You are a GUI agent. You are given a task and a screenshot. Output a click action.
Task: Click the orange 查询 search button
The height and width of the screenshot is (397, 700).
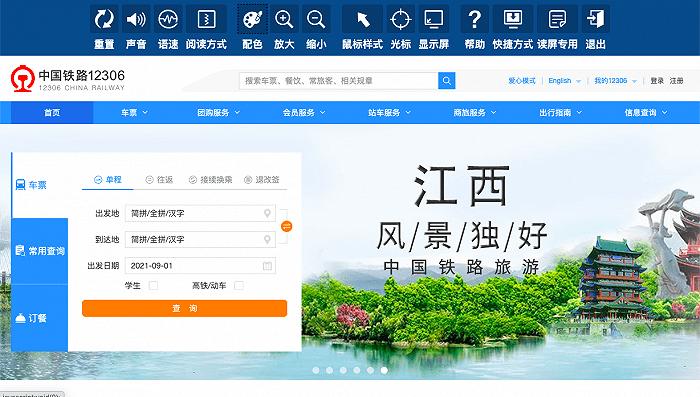tap(184, 308)
